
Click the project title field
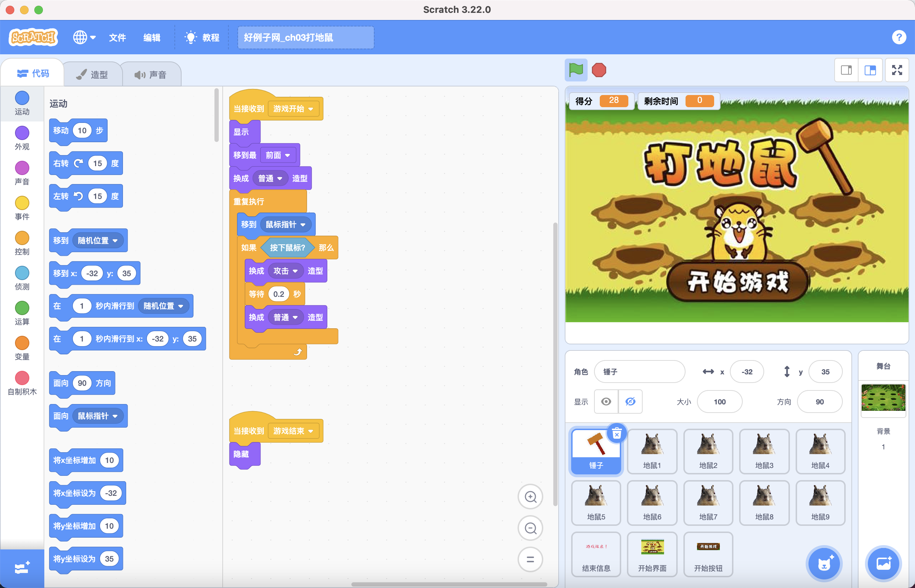point(306,38)
